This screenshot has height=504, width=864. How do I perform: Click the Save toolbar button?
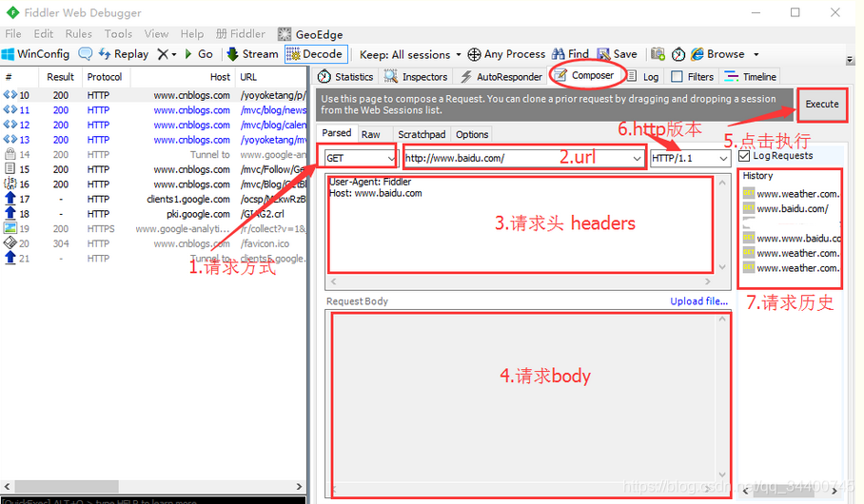tap(618, 54)
